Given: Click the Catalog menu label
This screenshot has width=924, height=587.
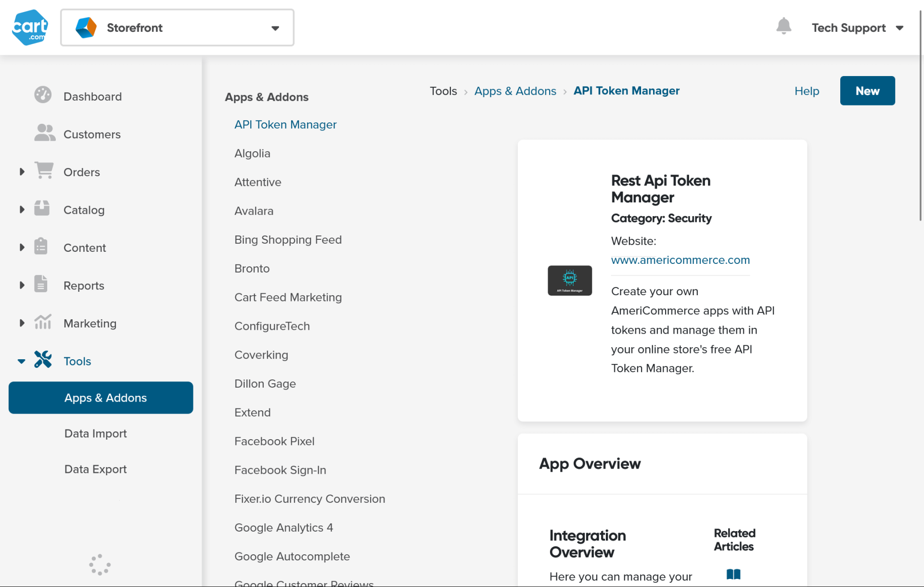Looking at the screenshot, I should [x=84, y=210].
